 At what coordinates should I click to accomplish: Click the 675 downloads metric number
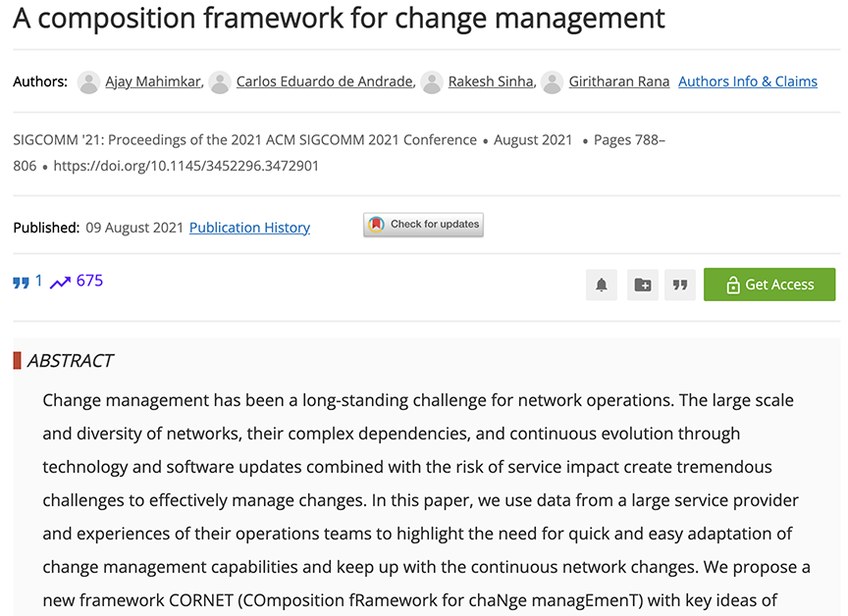(89, 281)
